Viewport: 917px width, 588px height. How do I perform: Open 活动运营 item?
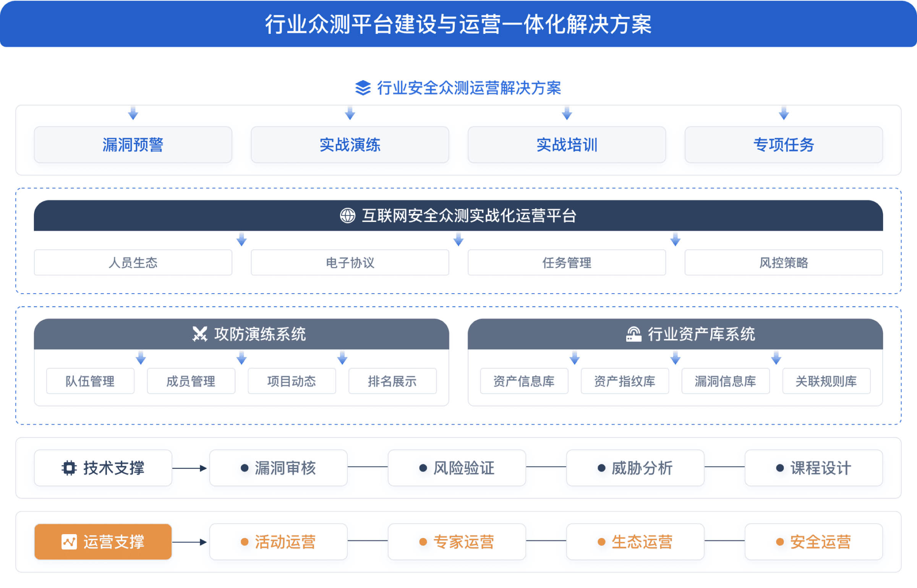279,542
